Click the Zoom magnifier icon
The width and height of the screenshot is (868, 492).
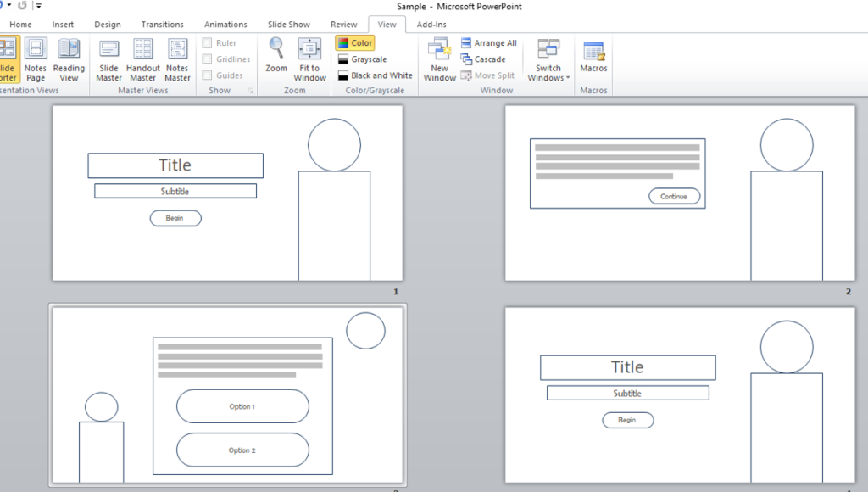[x=276, y=49]
